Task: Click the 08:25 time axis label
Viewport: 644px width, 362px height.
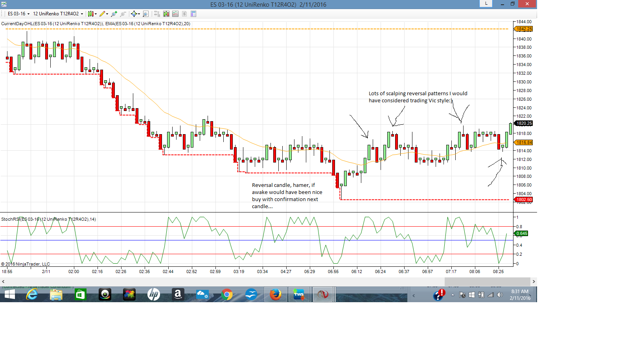Action: pyautogui.click(x=498, y=271)
